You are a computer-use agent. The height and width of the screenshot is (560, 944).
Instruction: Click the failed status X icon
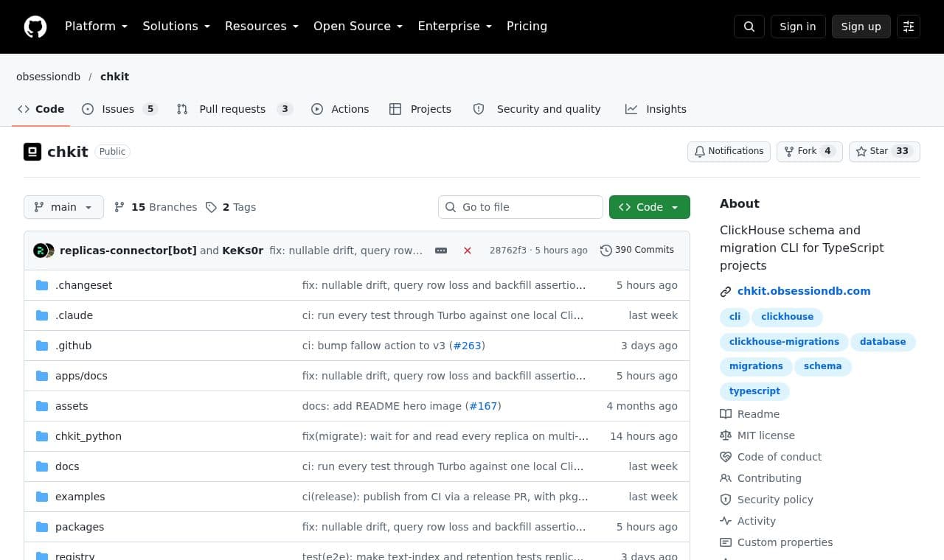pos(468,251)
